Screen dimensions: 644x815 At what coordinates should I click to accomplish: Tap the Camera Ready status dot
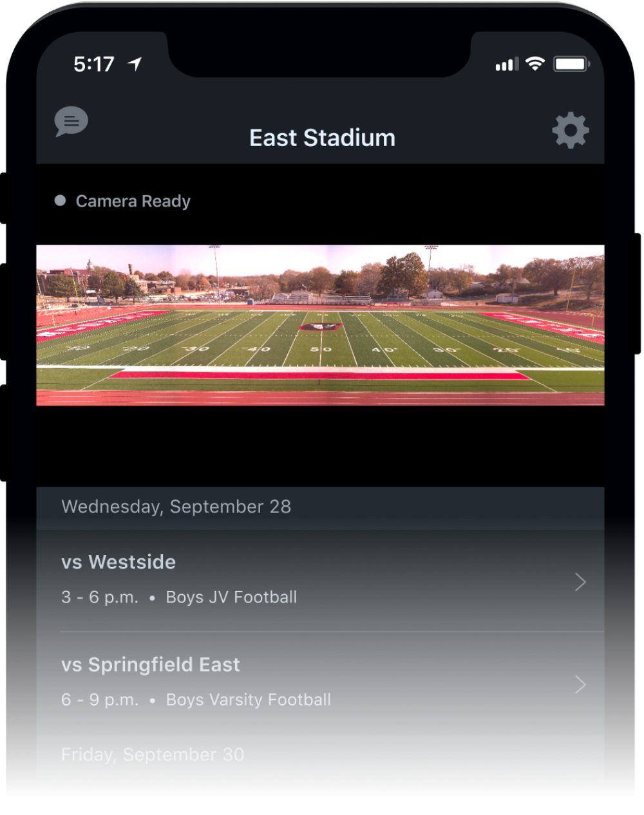click(61, 200)
